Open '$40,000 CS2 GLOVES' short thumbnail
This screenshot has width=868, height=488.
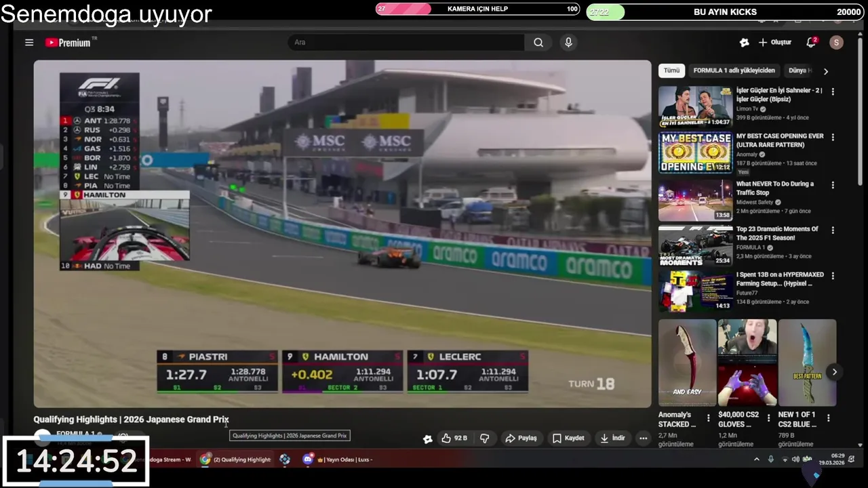[747, 363]
